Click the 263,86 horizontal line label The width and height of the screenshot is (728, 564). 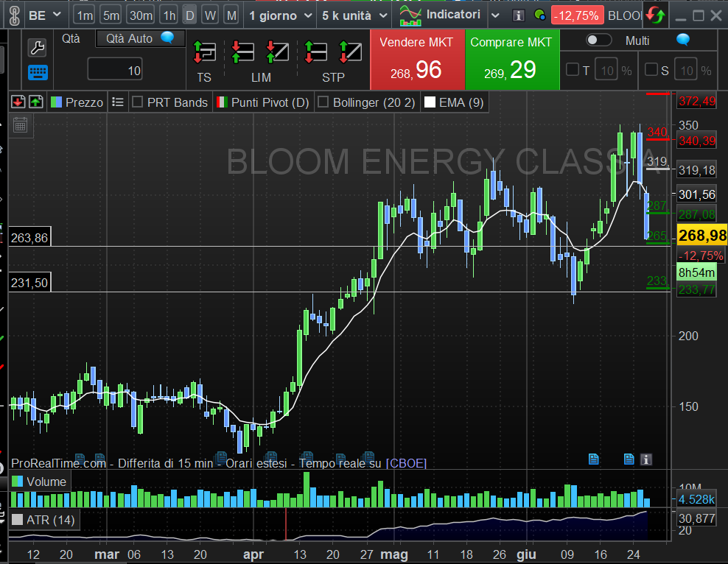[x=29, y=238]
